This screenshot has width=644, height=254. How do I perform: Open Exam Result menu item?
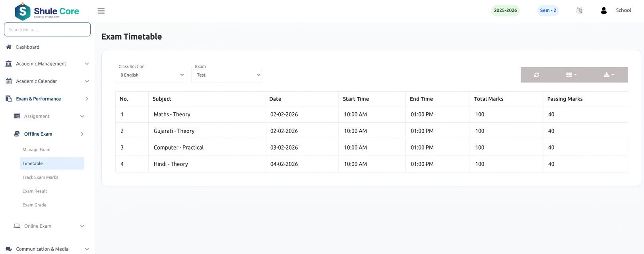[35, 191]
